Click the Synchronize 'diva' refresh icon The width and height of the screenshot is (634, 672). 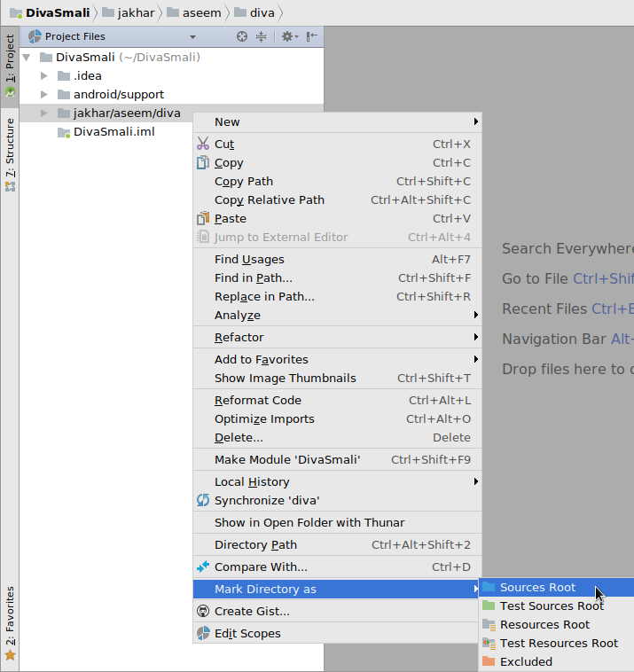click(x=203, y=500)
